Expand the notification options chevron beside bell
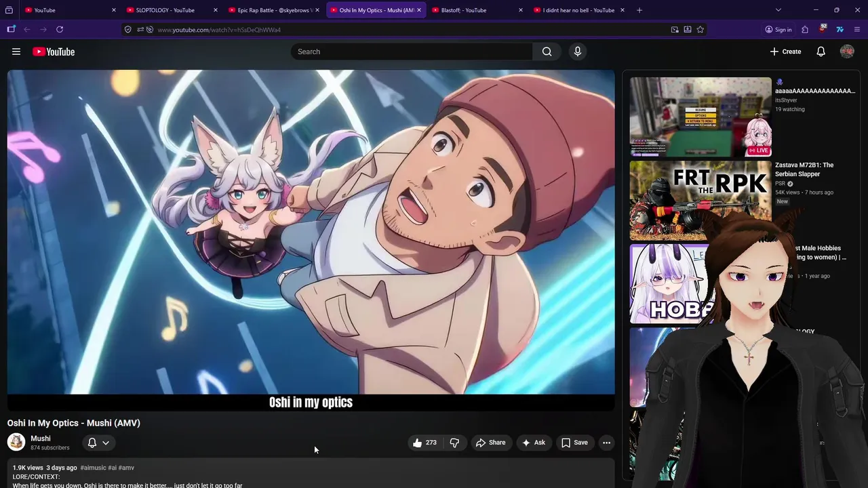Image resolution: width=868 pixels, height=488 pixels. 106,443
